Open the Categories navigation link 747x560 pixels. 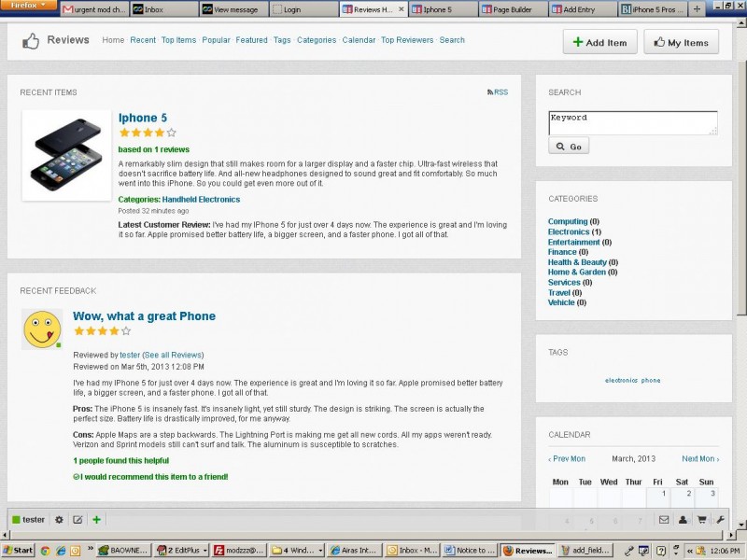coord(317,40)
